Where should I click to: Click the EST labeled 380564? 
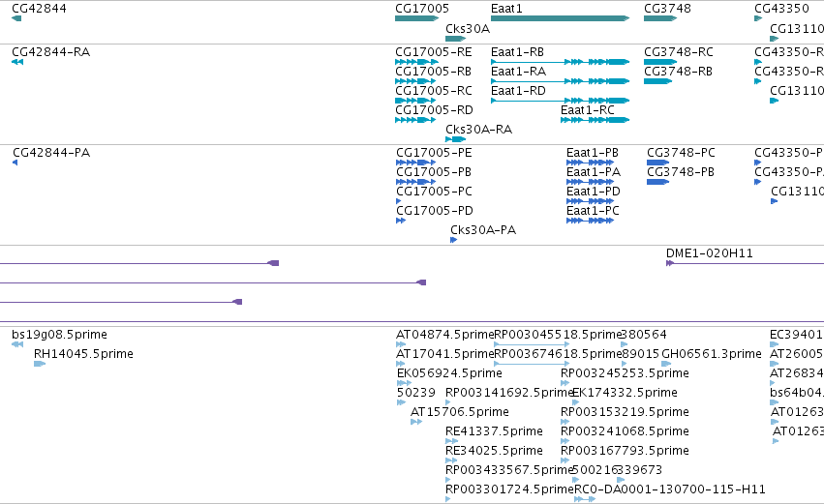(x=644, y=335)
